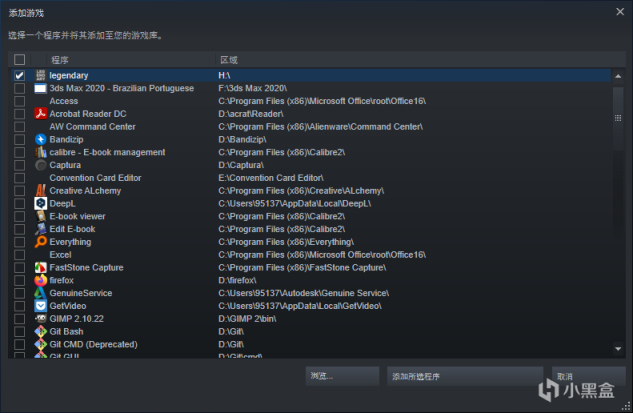Image resolution: width=633 pixels, height=413 pixels.
Task: Click the Acrobat Reader DC icon
Action: 40,114
